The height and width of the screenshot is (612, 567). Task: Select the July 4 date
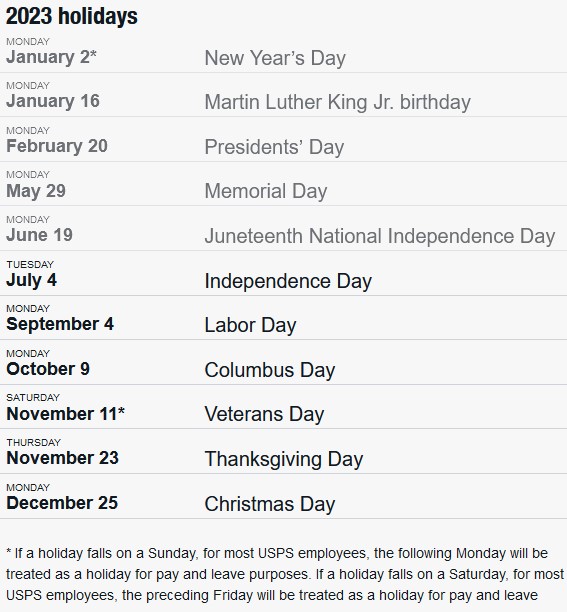point(31,280)
